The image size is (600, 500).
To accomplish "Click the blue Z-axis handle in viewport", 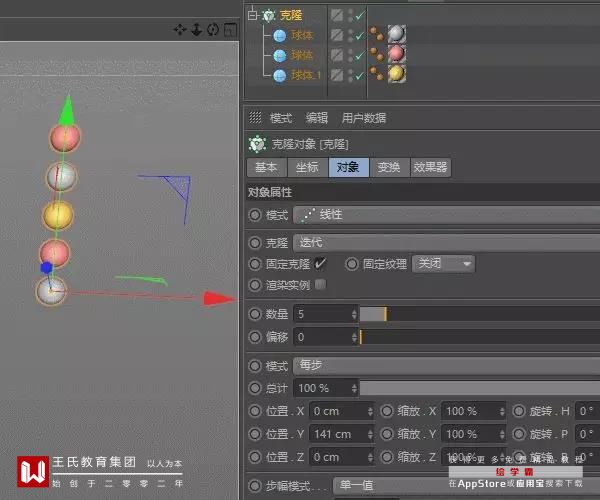I will pos(46,268).
